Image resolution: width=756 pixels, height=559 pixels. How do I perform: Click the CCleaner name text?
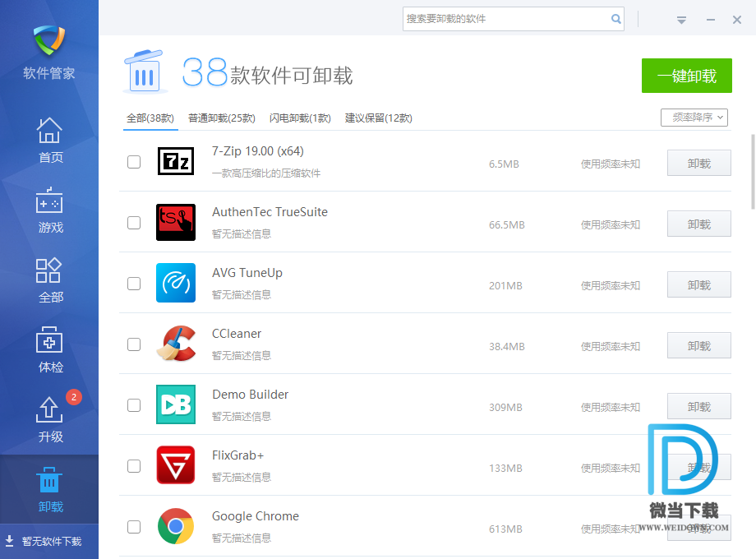pos(237,334)
